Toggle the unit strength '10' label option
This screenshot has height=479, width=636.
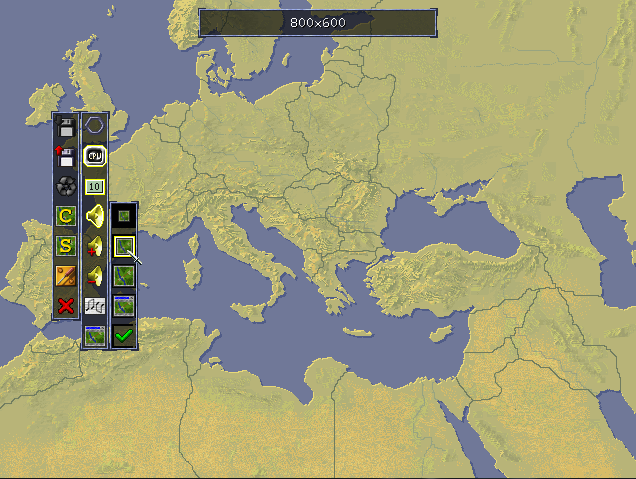click(x=95, y=187)
